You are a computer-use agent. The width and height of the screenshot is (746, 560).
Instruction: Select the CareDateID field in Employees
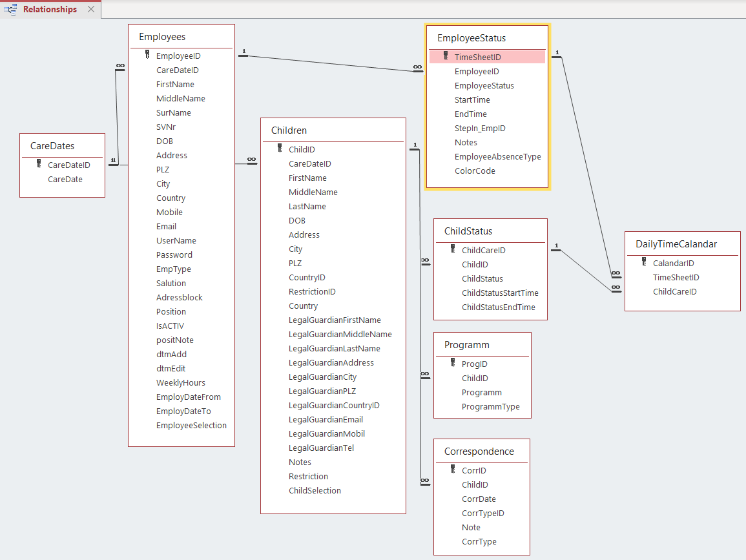[178, 70]
